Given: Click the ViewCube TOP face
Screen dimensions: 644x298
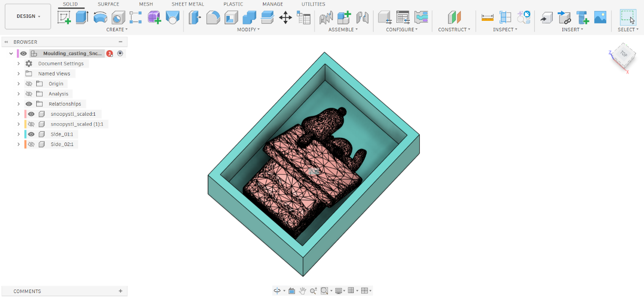Looking at the screenshot, I should [624, 54].
